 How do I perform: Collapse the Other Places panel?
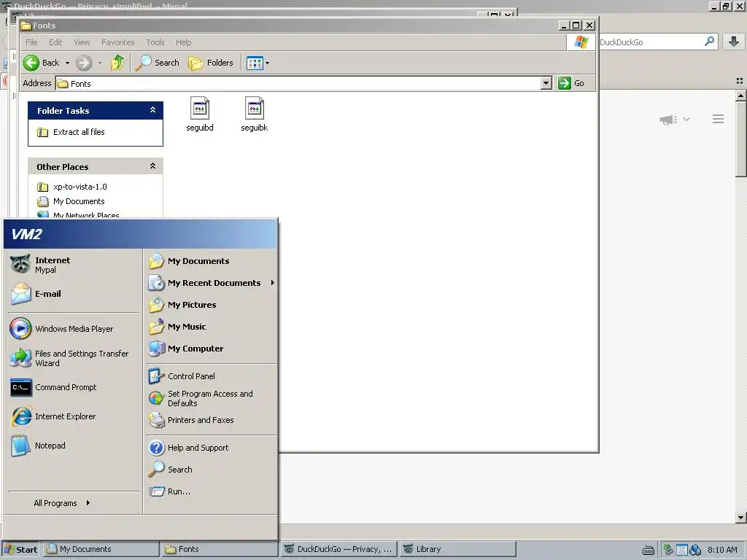(152, 166)
